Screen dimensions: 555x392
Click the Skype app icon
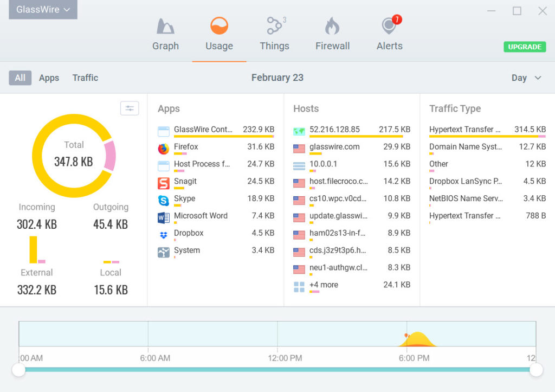coord(164,201)
